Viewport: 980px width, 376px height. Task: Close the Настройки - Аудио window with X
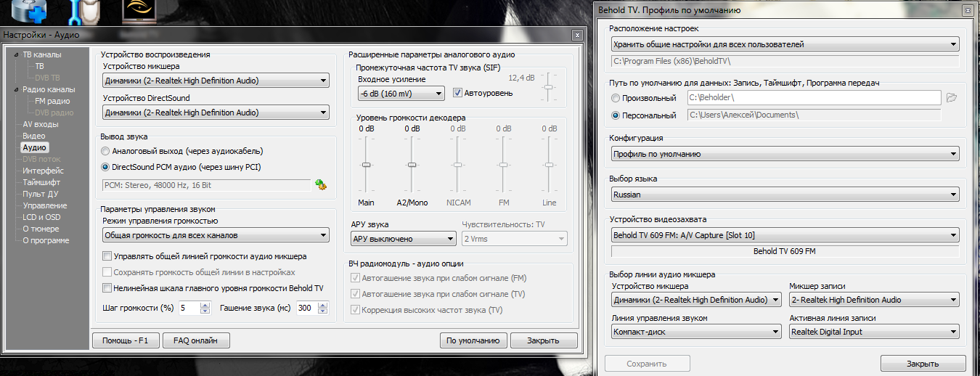click(x=576, y=35)
